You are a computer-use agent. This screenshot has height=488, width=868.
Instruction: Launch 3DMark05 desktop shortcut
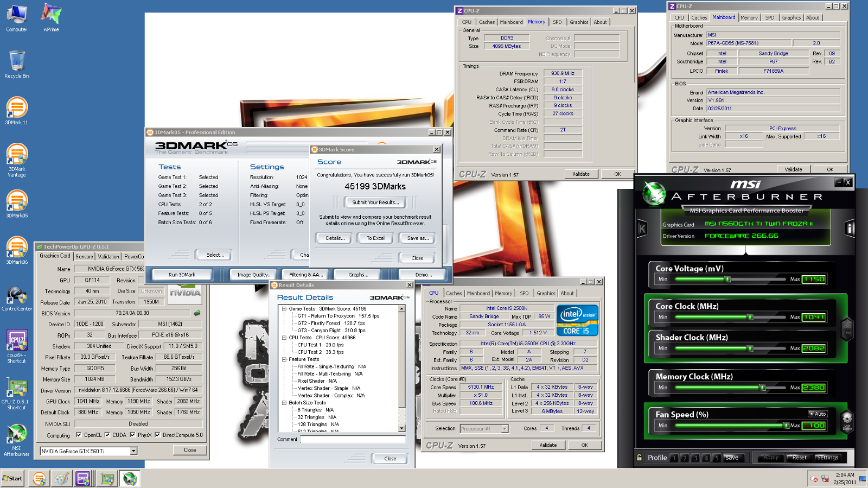(x=17, y=204)
